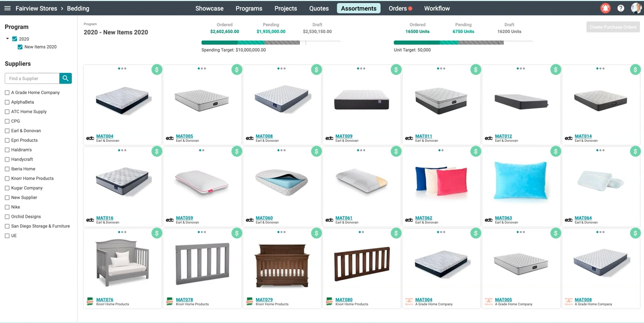Toggle the San Diego Storage & Furniture checkbox

click(x=7, y=226)
